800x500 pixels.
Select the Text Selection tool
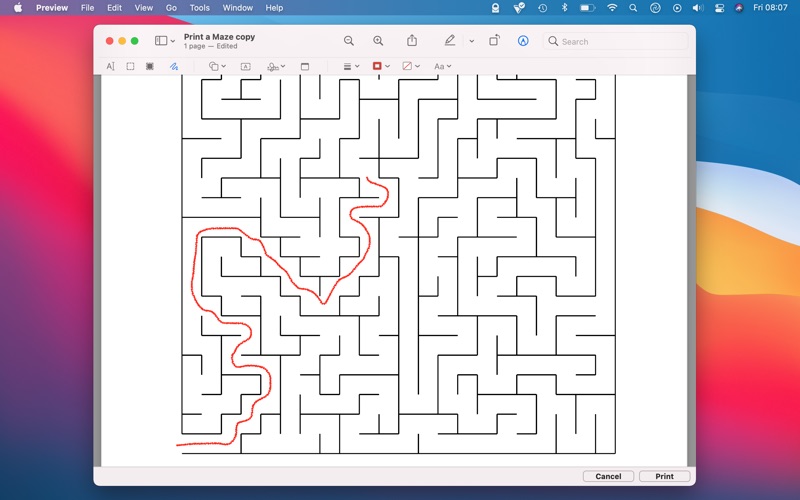[x=110, y=66]
